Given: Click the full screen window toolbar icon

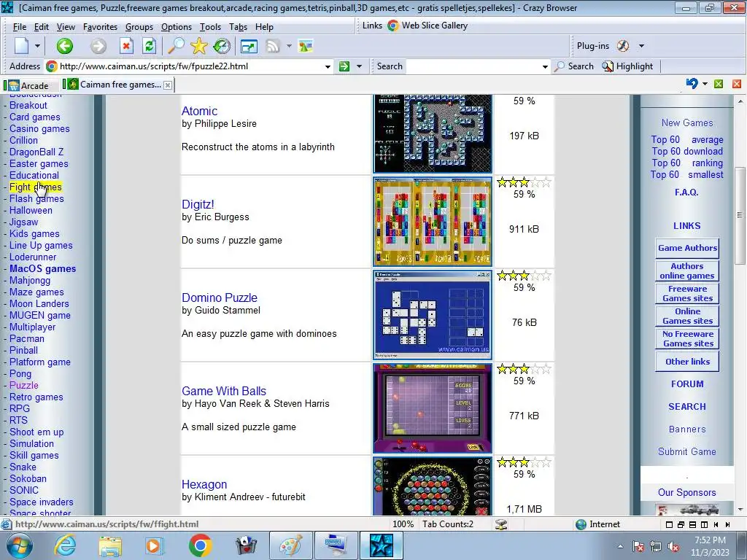Looking at the screenshot, I should pos(249,46).
